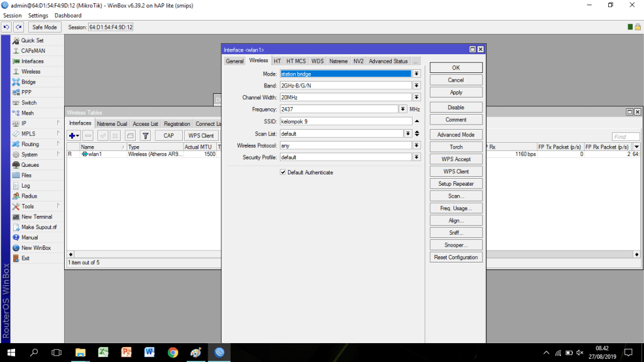
Task: Click the blue plus add icon
Action: 74,135
